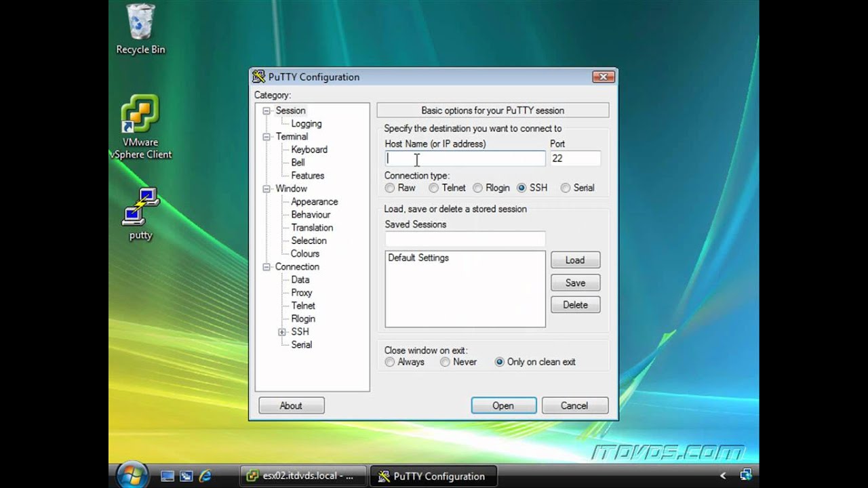The width and height of the screenshot is (868, 488).
Task: Open Features settings category
Action: coord(307,175)
